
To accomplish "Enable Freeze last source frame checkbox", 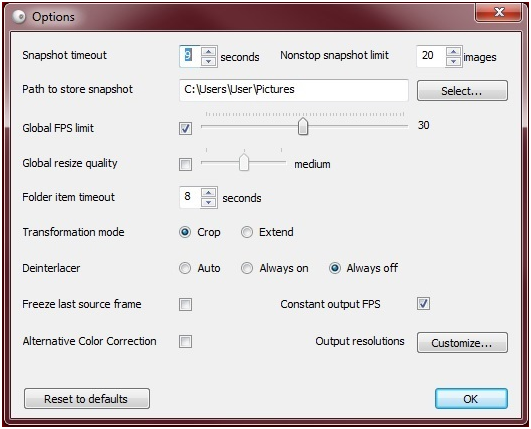I will coord(185,304).
